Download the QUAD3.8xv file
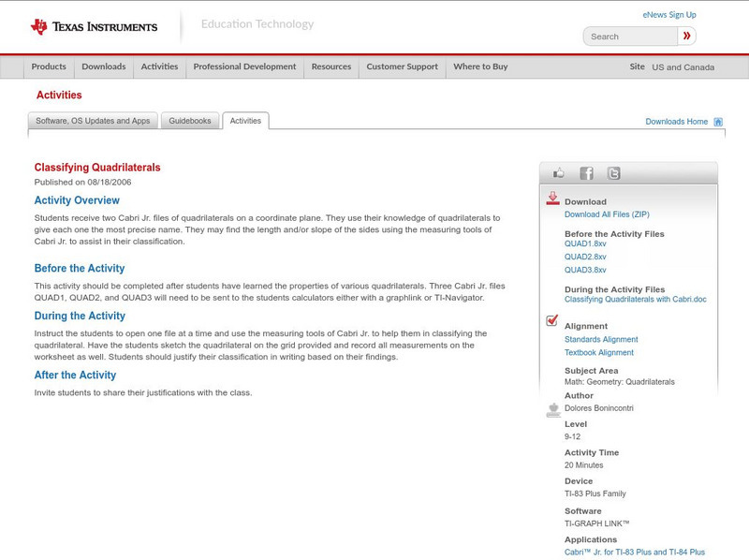The image size is (749, 560). (x=585, y=270)
